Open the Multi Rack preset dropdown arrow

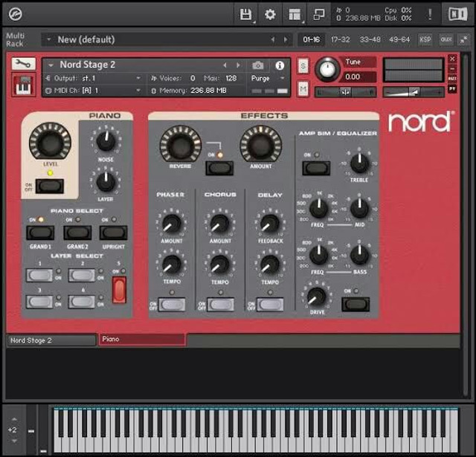(x=48, y=39)
